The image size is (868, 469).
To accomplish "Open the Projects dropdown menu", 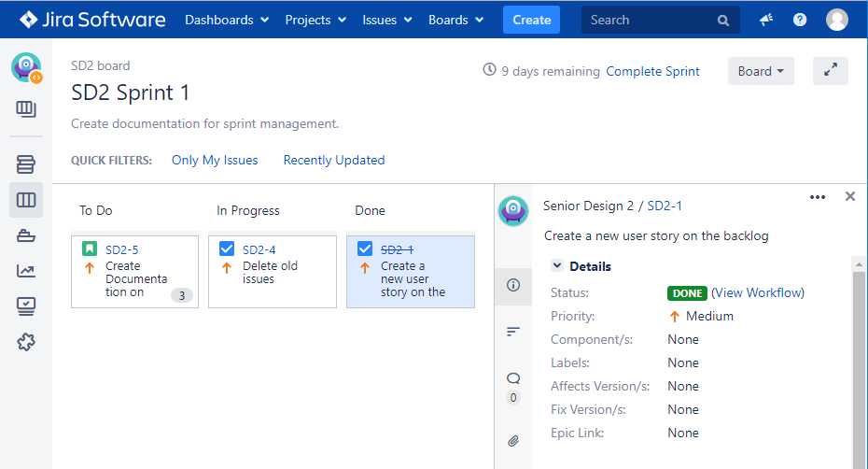I will (x=315, y=20).
